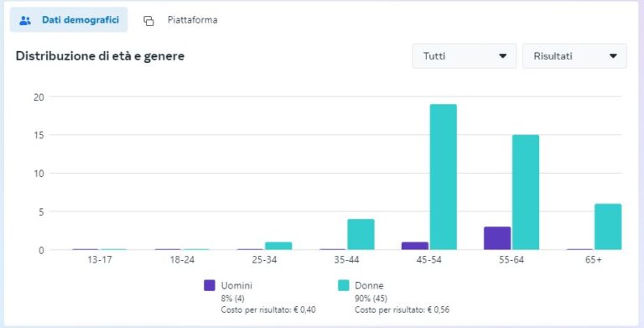Click the Uomini purple legend swatch

(x=210, y=285)
